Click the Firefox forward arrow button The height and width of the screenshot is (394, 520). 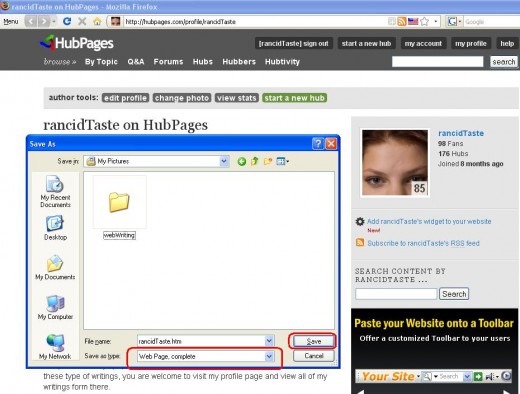coord(43,22)
